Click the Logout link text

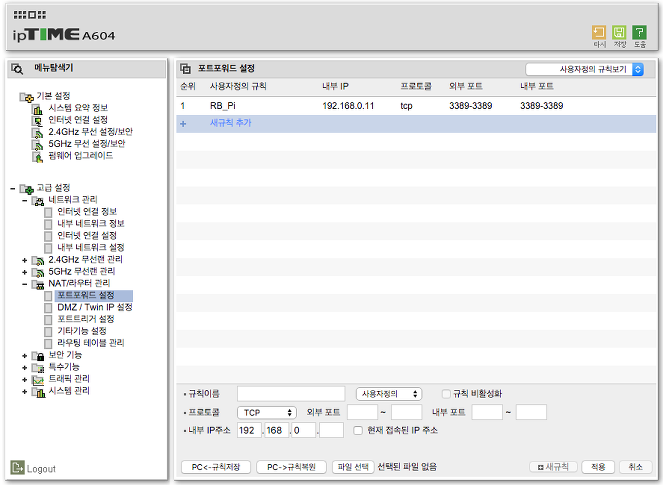click(x=41, y=469)
